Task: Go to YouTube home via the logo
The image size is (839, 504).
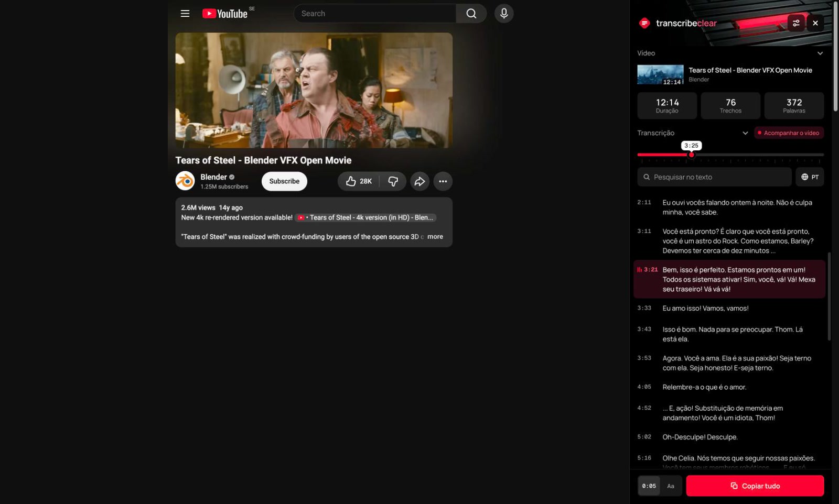Action: point(225,14)
